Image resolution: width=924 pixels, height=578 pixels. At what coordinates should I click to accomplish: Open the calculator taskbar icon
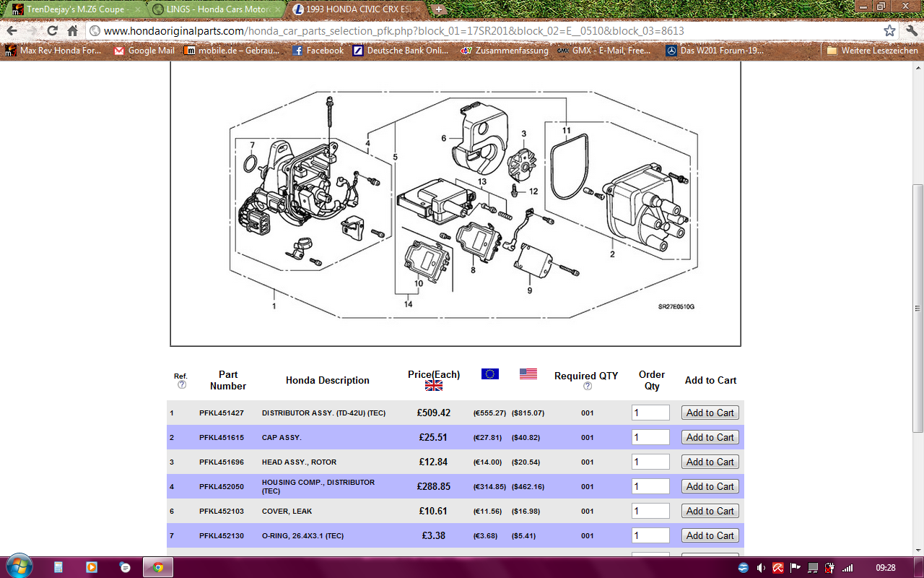click(58, 567)
